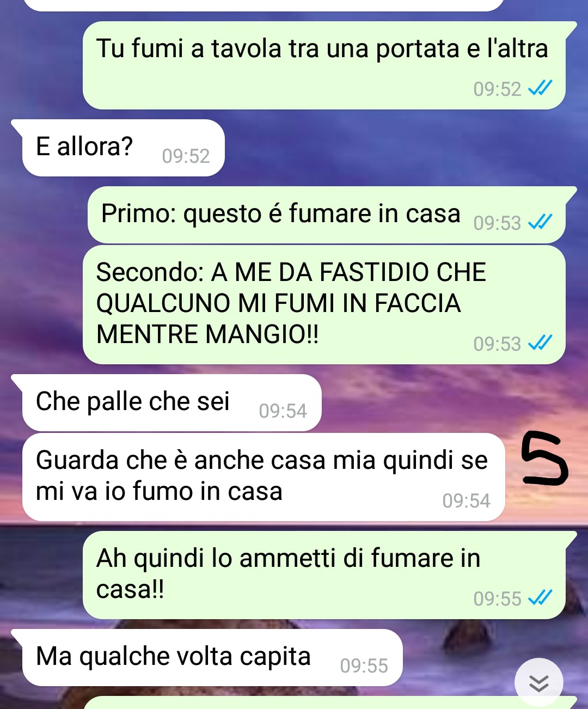Click read receipt ticks on 'Tu fumi a tavola' message
This screenshot has width=588, height=709.
tap(541, 88)
